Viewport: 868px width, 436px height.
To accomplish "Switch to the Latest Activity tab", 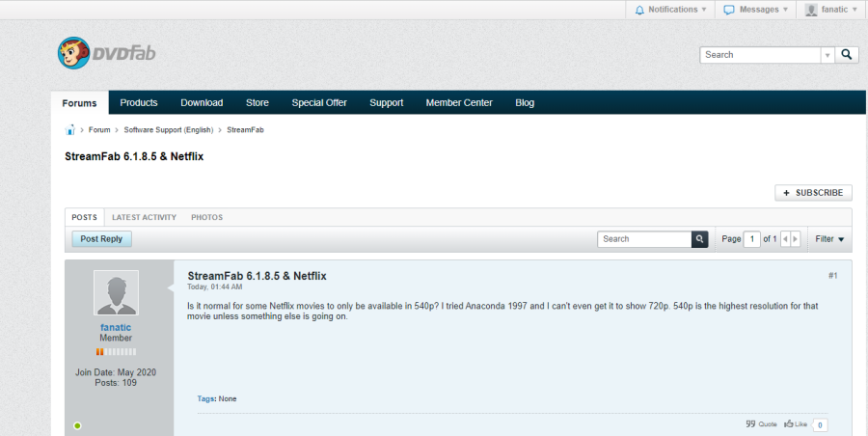I will pyautogui.click(x=144, y=217).
